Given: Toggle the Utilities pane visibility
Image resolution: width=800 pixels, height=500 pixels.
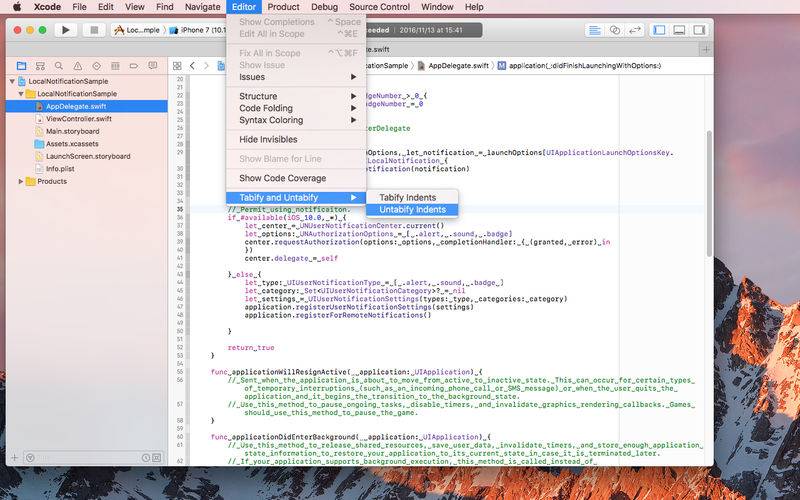Looking at the screenshot, I should (x=699, y=30).
